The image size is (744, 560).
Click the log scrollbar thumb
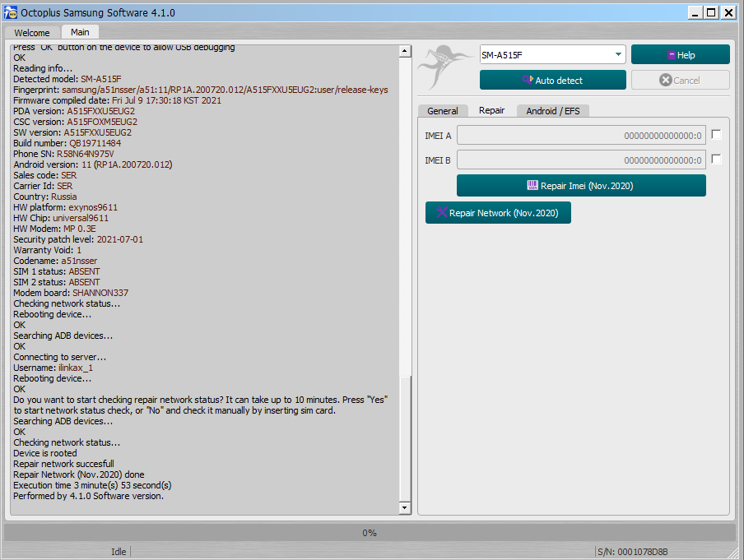click(x=405, y=438)
